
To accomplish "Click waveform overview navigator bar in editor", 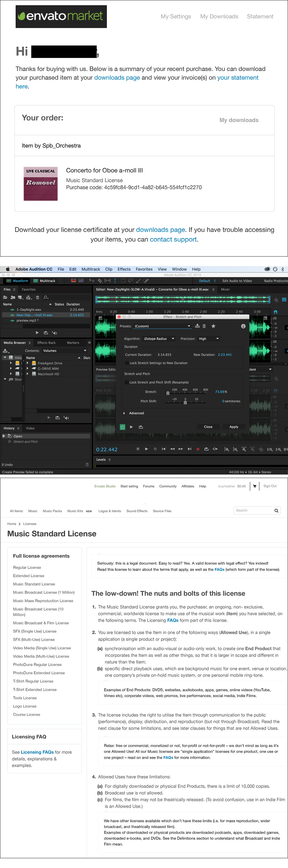I will [x=182, y=299].
